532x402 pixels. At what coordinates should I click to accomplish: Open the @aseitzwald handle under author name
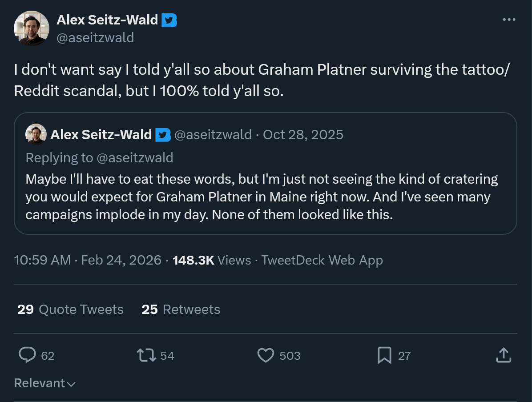pyautogui.click(x=95, y=38)
